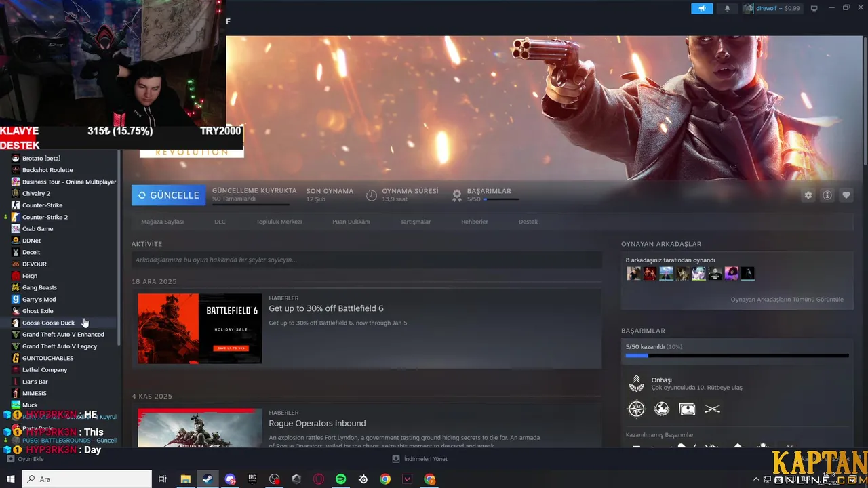Go to Topluluk Merkezi tab
The width and height of the screenshot is (868, 488).
279,222
